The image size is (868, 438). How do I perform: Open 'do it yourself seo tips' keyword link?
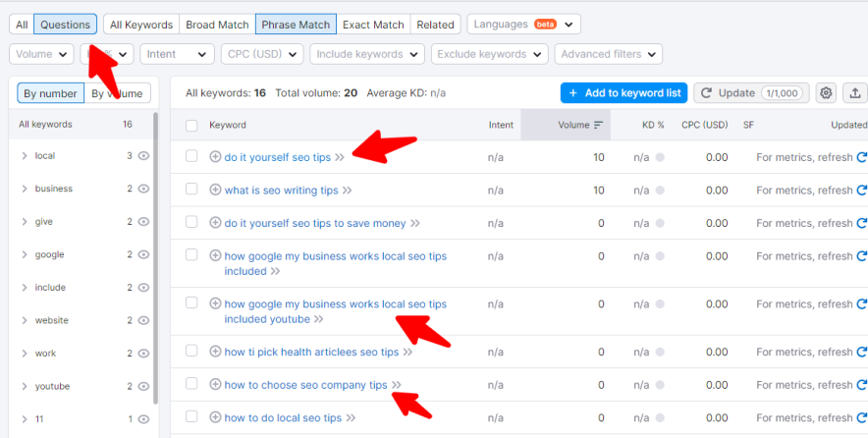pyautogui.click(x=277, y=157)
